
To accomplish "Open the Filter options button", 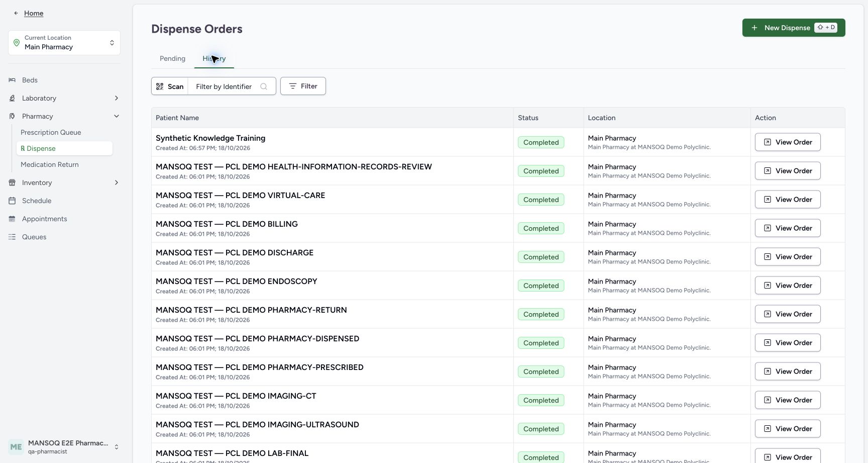I will click(303, 86).
